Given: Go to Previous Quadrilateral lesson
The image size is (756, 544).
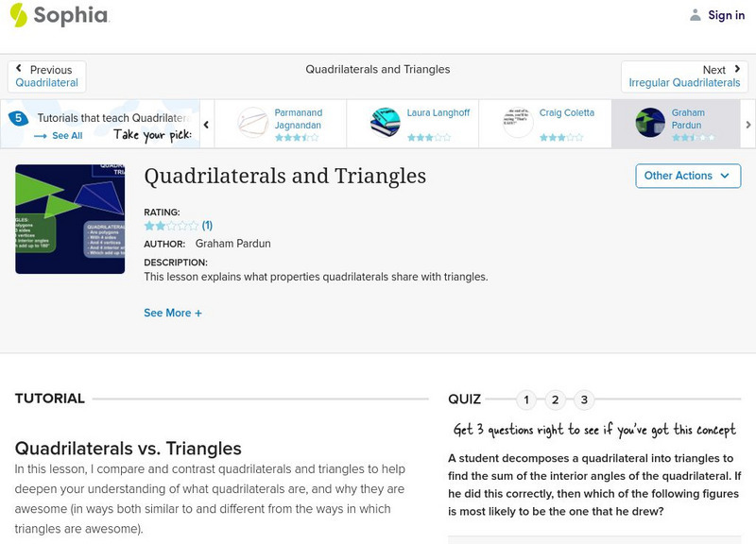Looking at the screenshot, I should (x=47, y=76).
